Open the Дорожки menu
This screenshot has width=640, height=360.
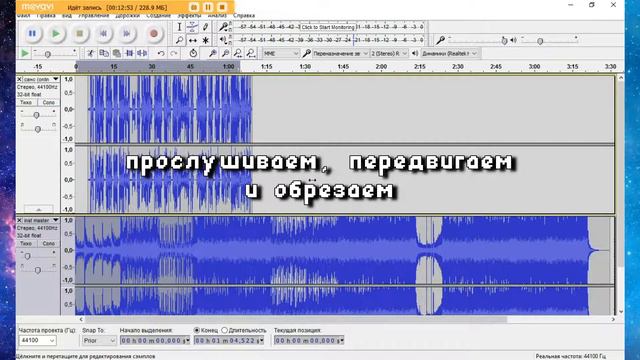point(127,16)
